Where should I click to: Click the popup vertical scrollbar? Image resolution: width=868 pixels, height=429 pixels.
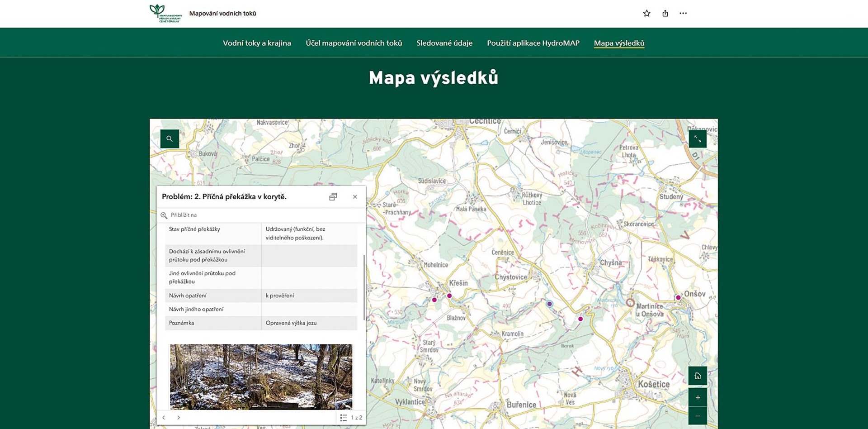pos(364,287)
